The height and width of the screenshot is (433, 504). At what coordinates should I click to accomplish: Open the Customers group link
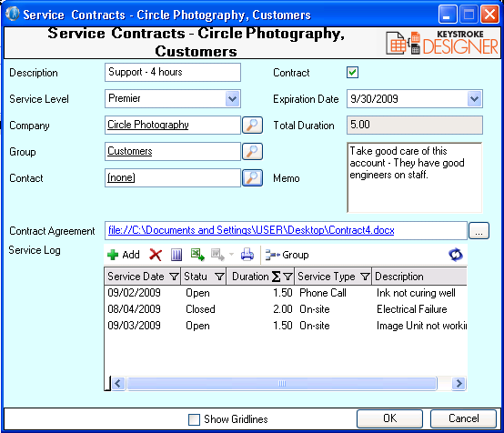click(130, 151)
